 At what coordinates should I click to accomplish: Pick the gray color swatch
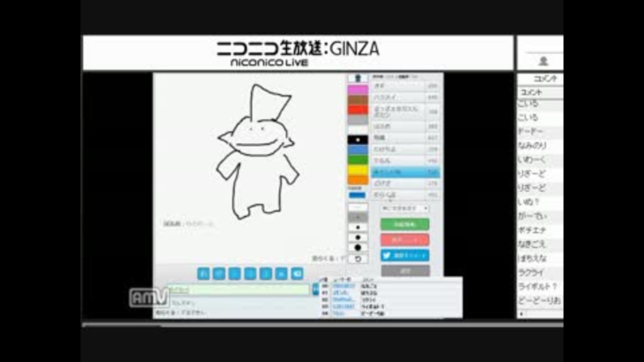click(358, 120)
